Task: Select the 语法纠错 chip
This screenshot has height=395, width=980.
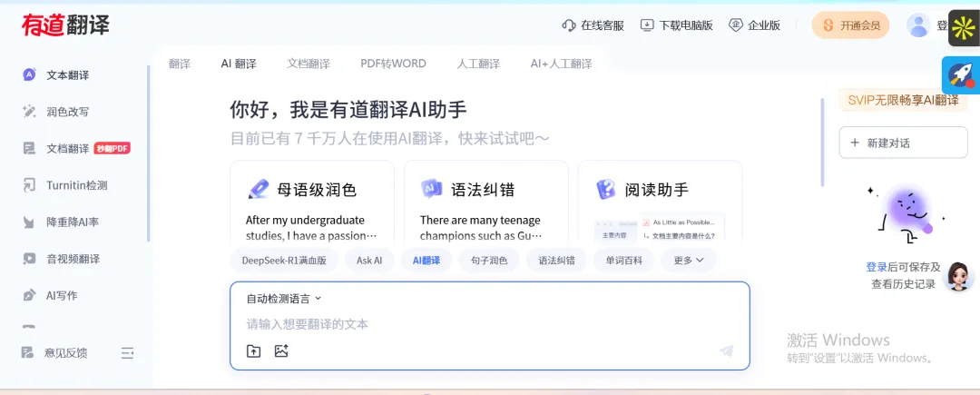Action: tap(556, 260)
